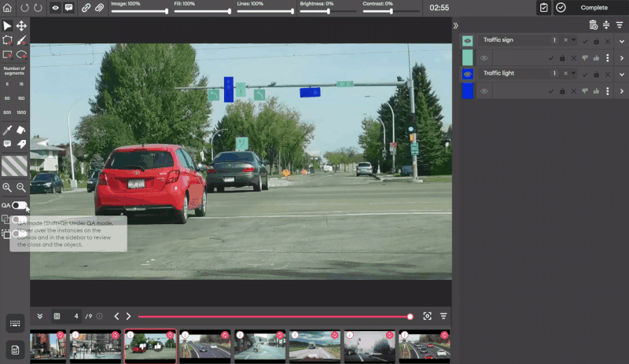Open the filter icon in sidebar header
This screenshot has height=364, width=629.
tap(620, 25)
